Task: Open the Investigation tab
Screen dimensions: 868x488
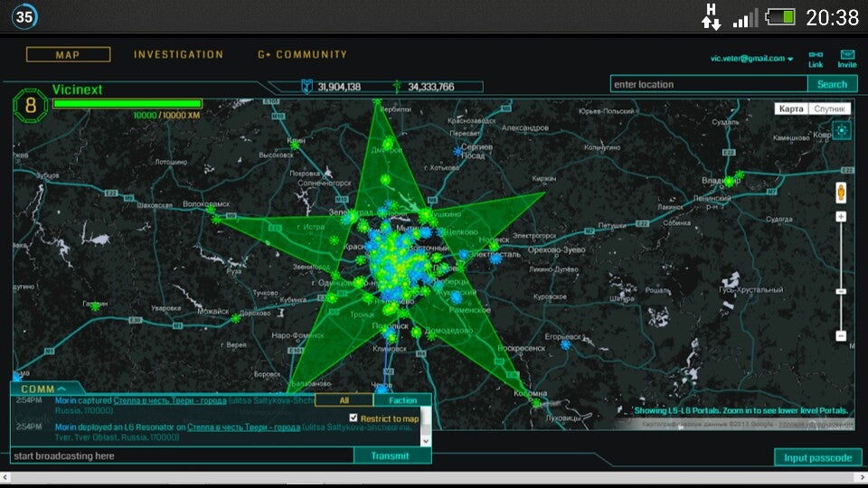Action: click(x=178, y=55)
